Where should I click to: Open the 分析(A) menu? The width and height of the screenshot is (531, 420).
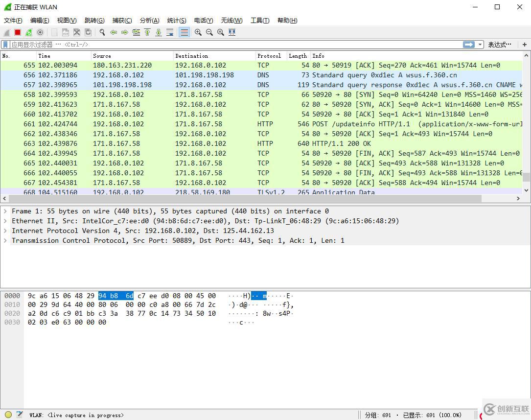pos(150,21)
